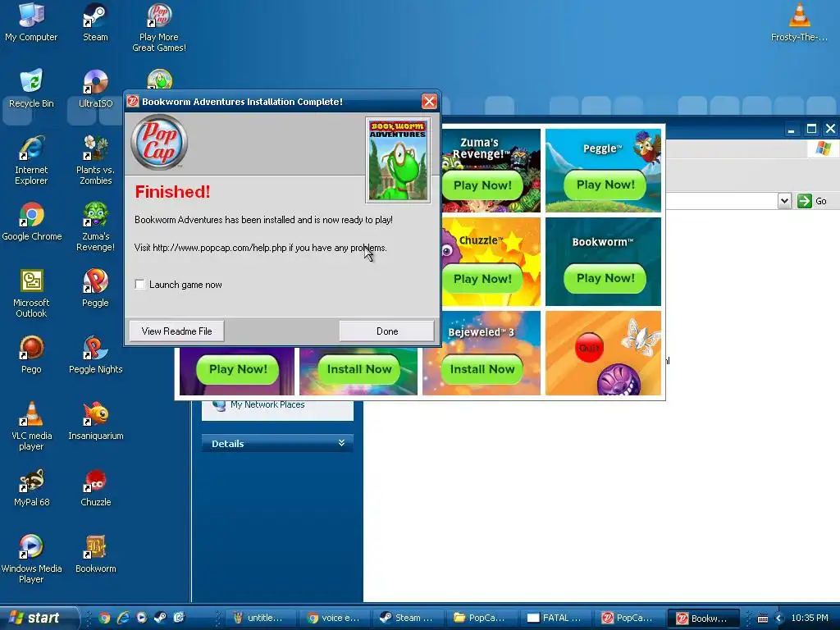Open My Network Places link
The image size is (840, 630).
tap(267, 404)
